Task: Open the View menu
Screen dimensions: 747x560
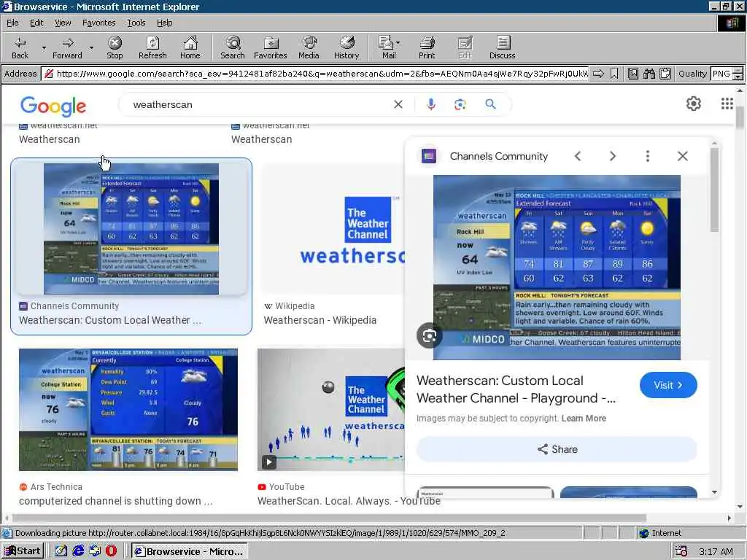Action: (x=63, y=23)
